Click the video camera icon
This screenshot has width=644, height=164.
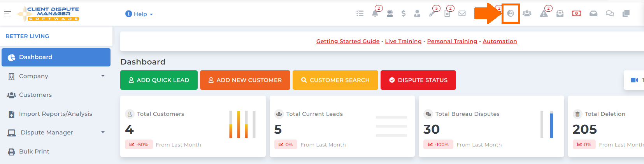634,80
